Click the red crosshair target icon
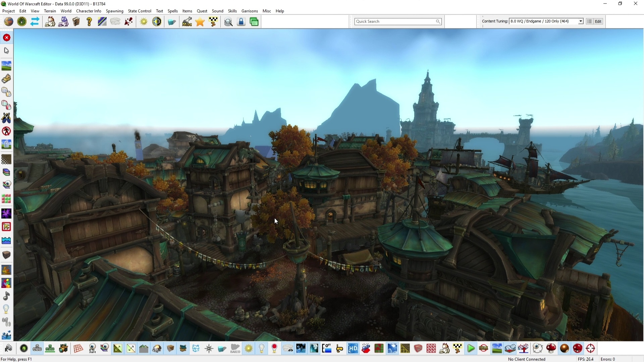644x362 pixels. tap(590, 349)
